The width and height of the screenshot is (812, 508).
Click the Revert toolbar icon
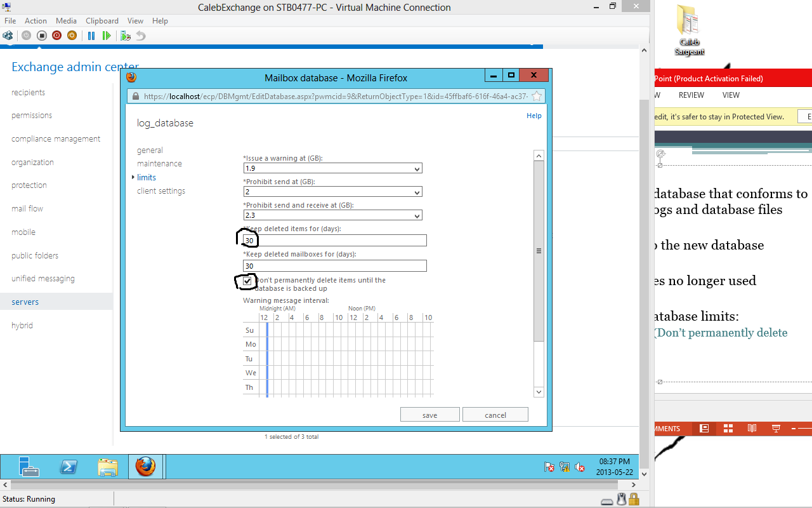pyautogui.click(x=141, y=36)
